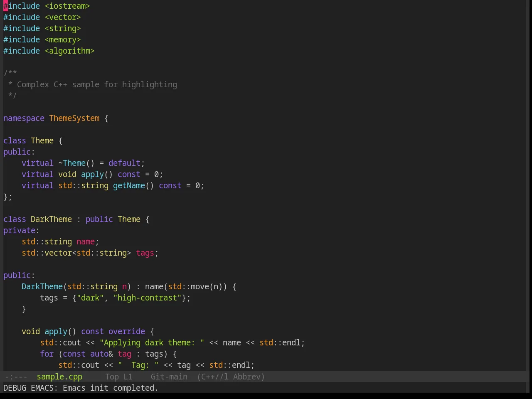Click the 'auto&' keyword in for loop
Image resolution: width=532 pixels, height=399 pixels.
point(102,354)
